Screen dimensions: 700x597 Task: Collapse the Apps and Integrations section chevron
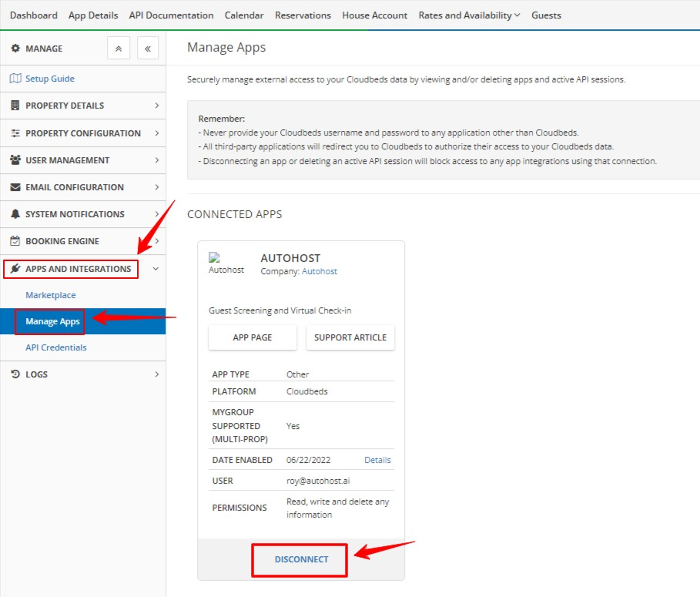click(155, 269)
